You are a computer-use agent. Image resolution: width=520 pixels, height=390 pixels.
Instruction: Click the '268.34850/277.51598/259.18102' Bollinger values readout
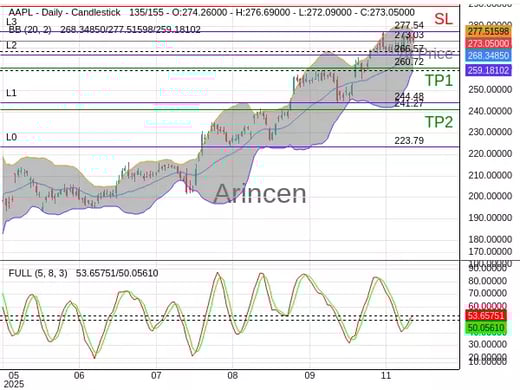[x=130, y=30]
